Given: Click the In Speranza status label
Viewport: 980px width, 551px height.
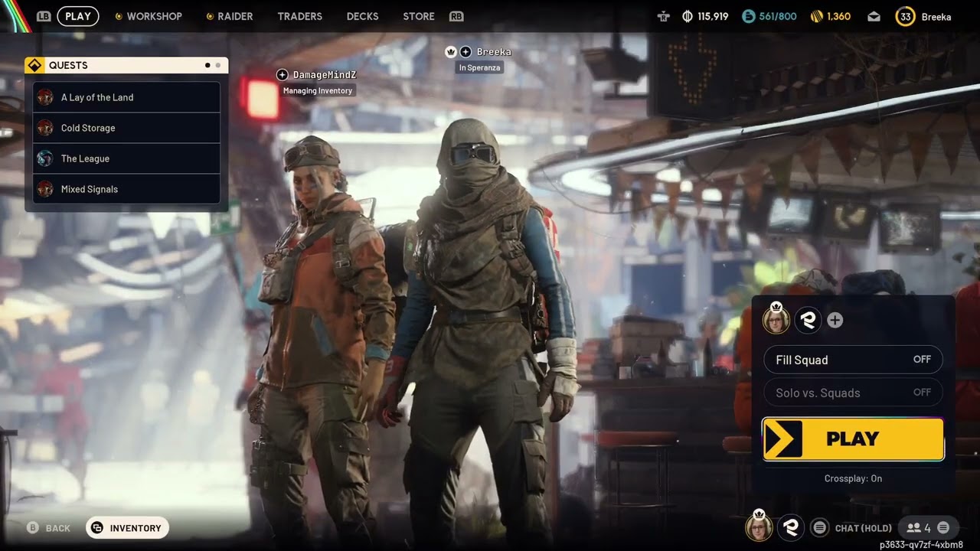Looking at the screenshot, I should 480,67.
